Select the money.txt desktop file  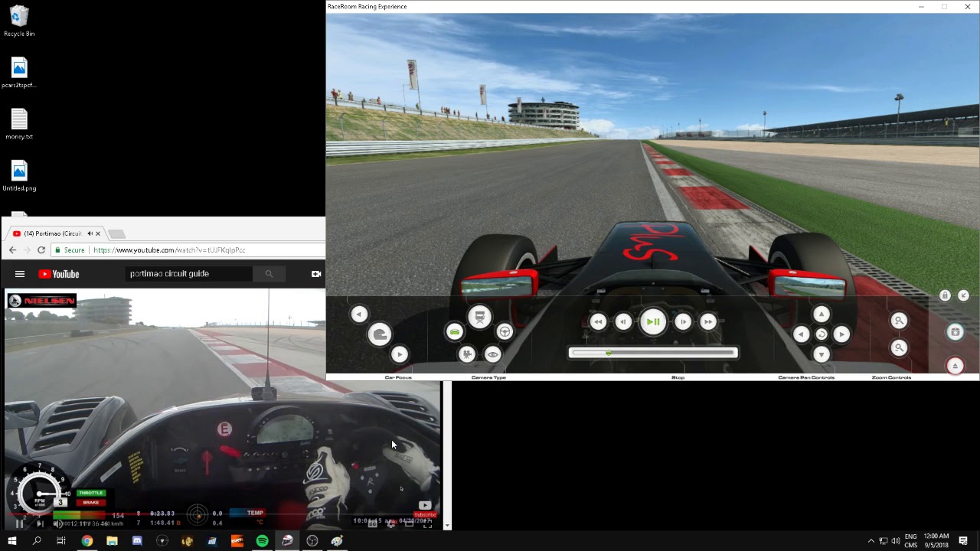(19, 124)
